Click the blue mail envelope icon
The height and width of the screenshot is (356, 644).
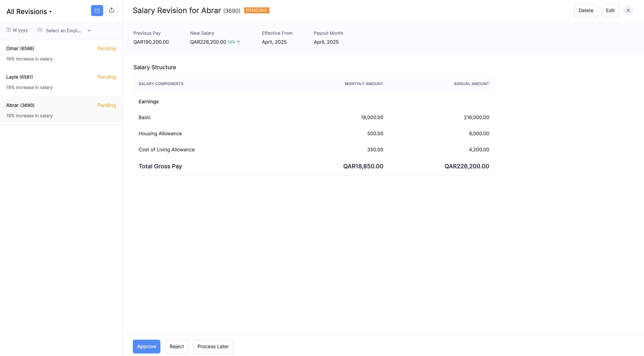point(97,11)
